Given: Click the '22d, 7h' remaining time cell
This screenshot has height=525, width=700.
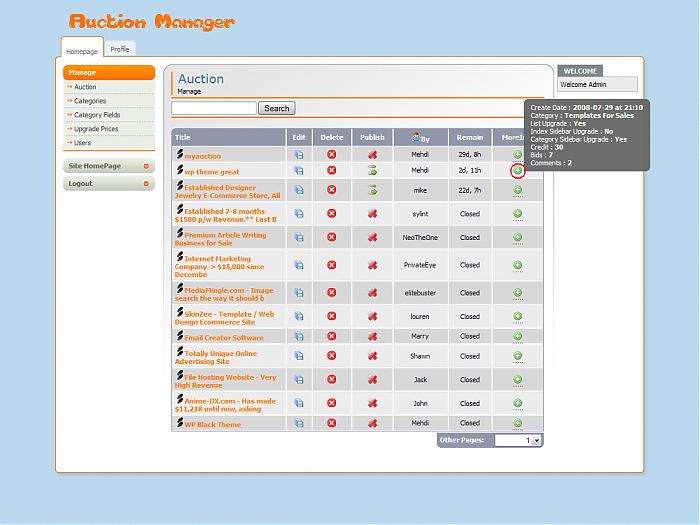Looking at the screenshot, I should 470,190.
